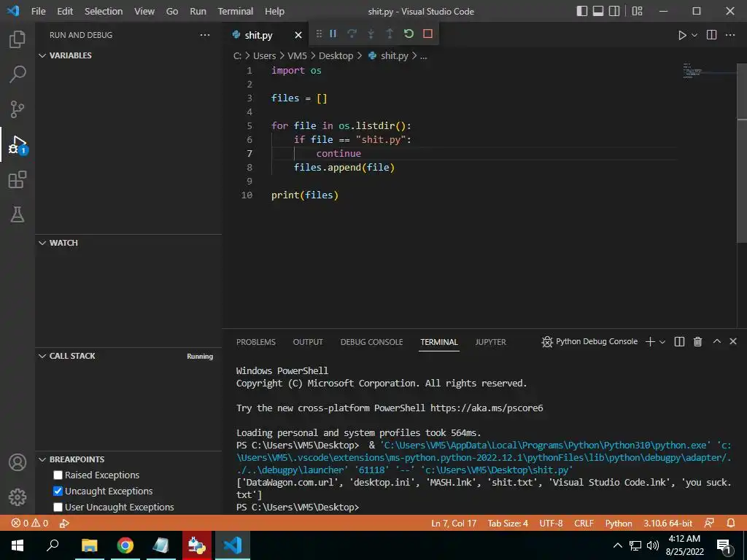Open the Explorer view in the activity bar
The width and height of the screenshot is (747, 560).
pyautogui.click(x=18, y=39)
